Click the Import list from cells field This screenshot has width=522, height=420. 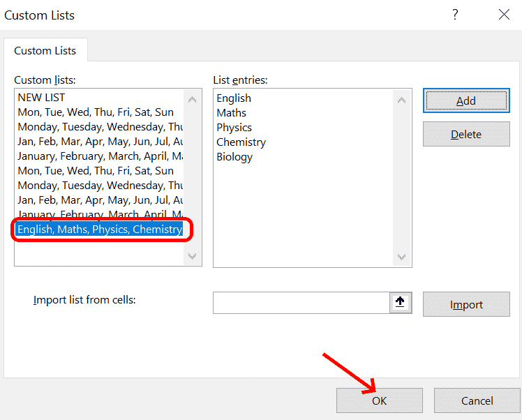click(x=301, y=303)
